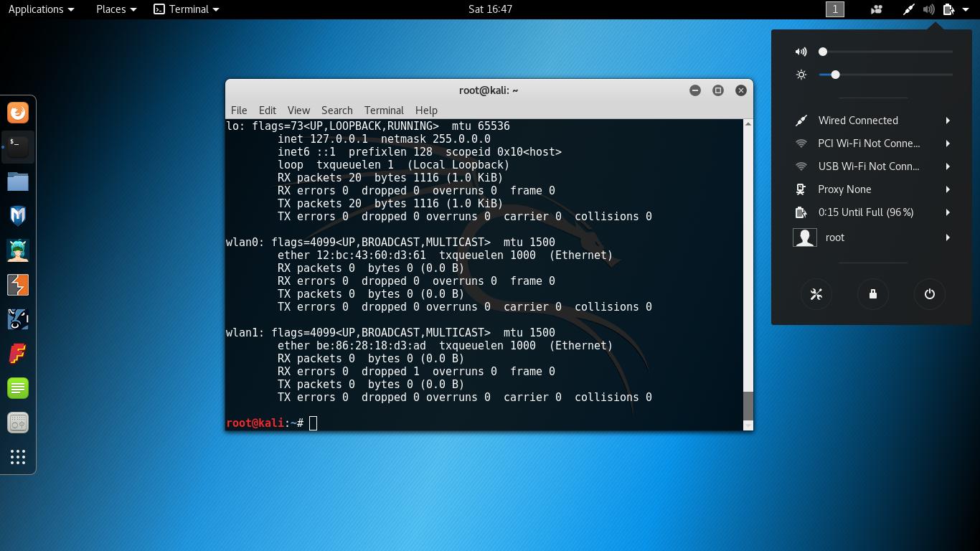Launch Firefox from the dock
The height and width of the screenshot is (551, 980).
[x=17, y=112]
